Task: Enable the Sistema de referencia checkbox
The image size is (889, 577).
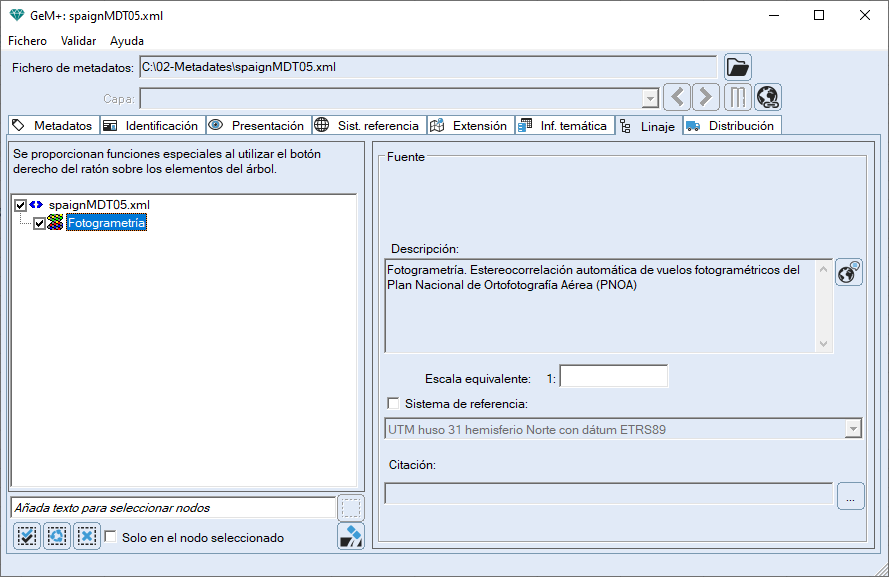Action: point(393,404)
